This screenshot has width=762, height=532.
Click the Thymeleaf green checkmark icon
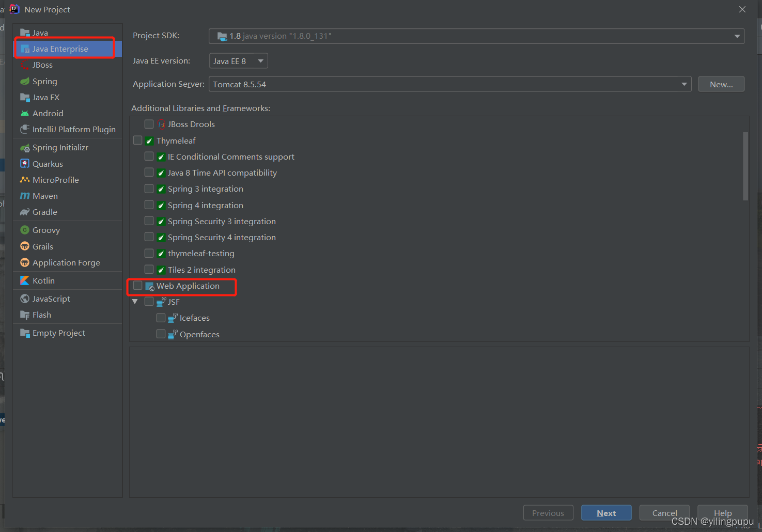(x=150, y=140)
